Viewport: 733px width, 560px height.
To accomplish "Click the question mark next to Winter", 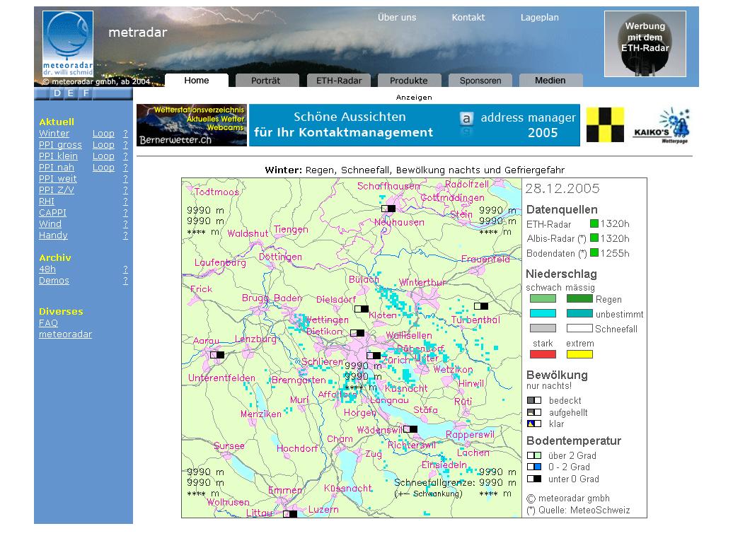I will pos(125,134).
